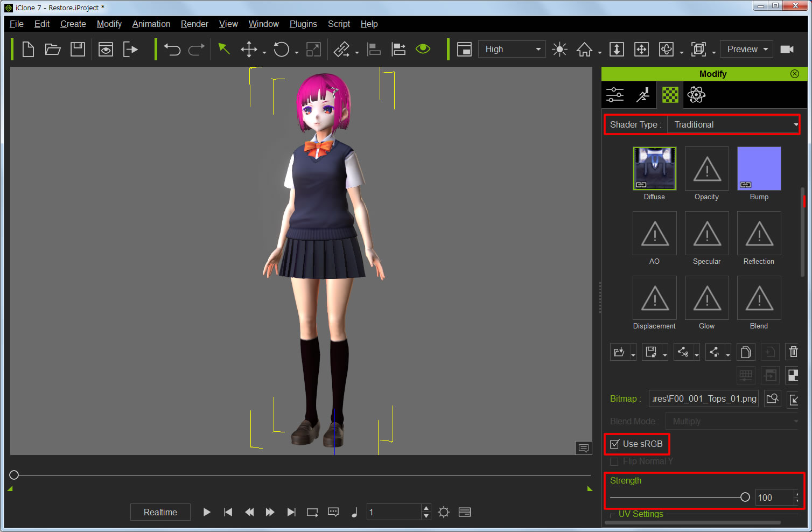Activate the Move tool
The width and height of the screenshot is (812, 532).
[249, 50]
